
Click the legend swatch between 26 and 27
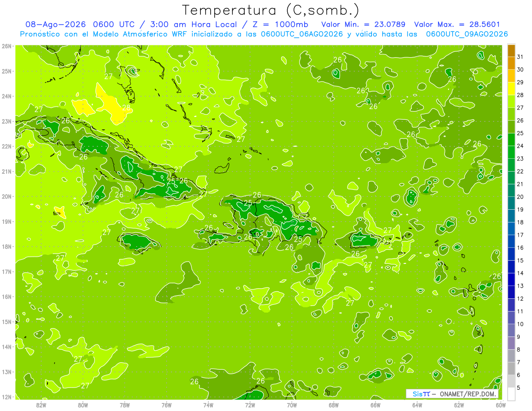(x=511, y=114)
